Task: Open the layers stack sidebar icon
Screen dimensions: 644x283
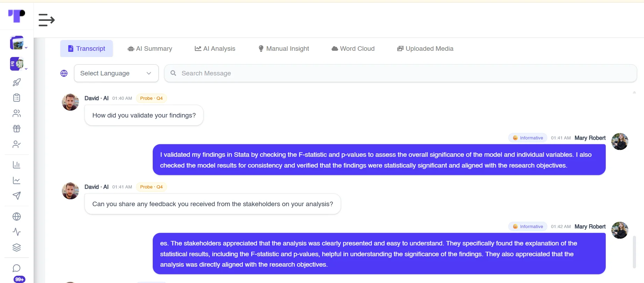Action: click(x=17, y=248)
